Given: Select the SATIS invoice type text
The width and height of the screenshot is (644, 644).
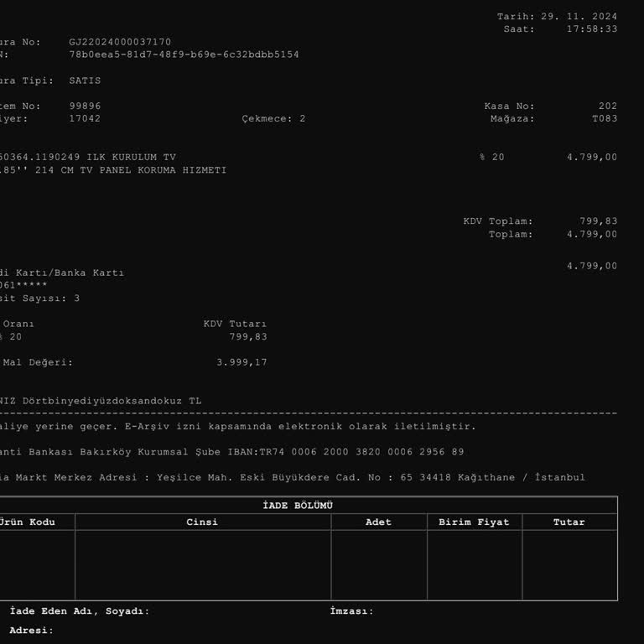Looking at the screenshot, I should coord(85,80).
